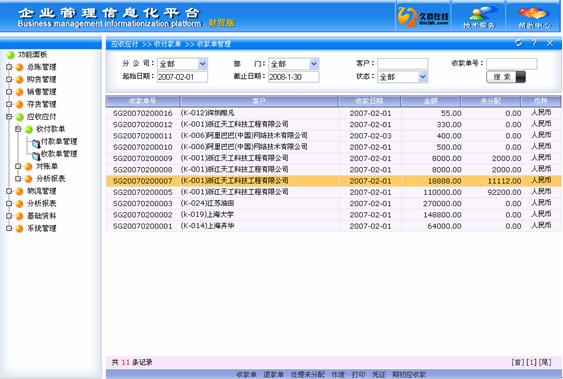Open the 帮助中心 help center icon
This screenshot has width=563, height=379.
tap(534, 17)
